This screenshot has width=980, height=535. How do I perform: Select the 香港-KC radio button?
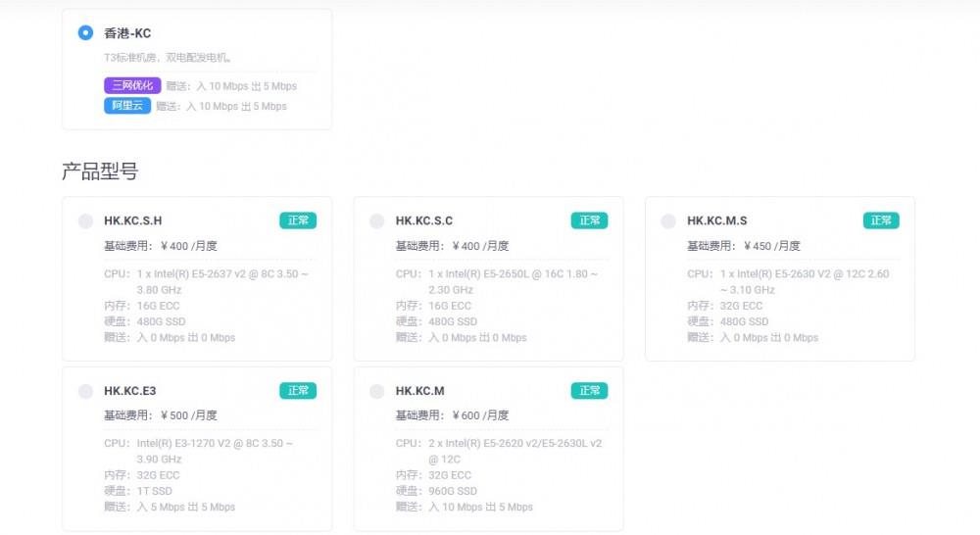click(x=85, y=33)
